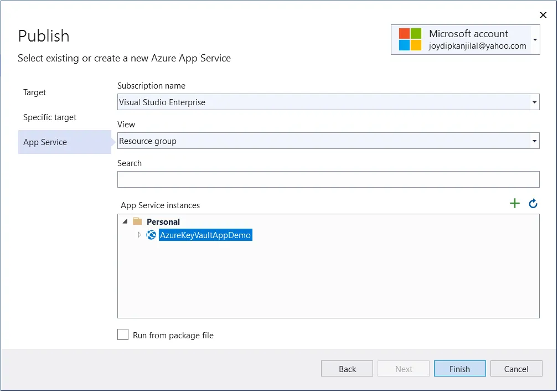Click the Azure App Service globe icon
558x392 pixels.
pyautogui.click(x=151, y=235)
